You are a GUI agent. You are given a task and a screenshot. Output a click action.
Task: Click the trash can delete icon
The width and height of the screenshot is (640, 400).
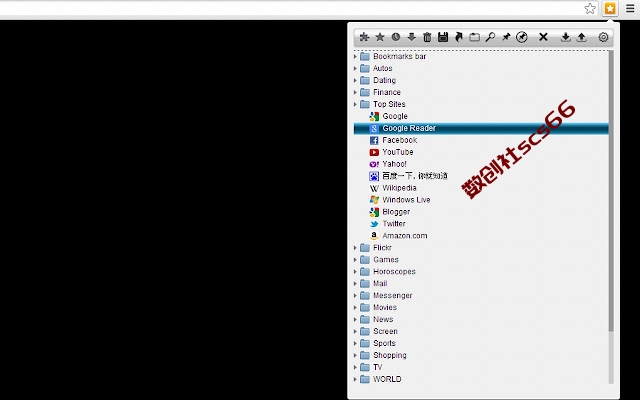[427, 37]
